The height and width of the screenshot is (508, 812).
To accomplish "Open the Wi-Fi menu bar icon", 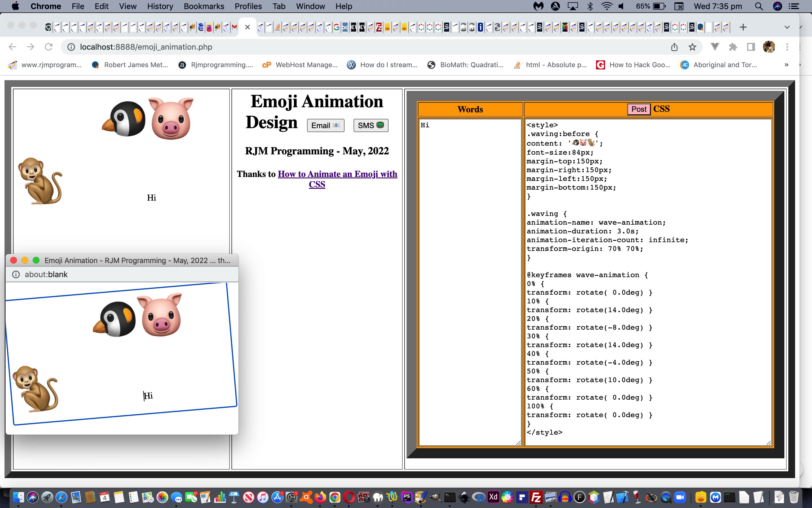I will (606, 6).
